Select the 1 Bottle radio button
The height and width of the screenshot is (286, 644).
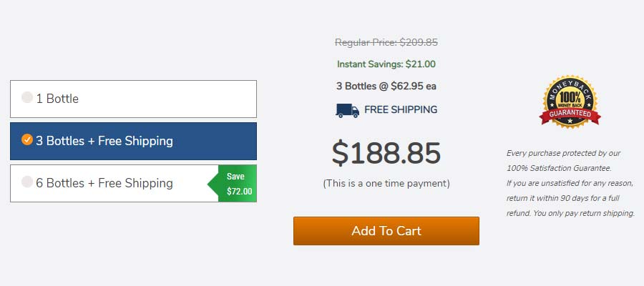click(27, 97)
